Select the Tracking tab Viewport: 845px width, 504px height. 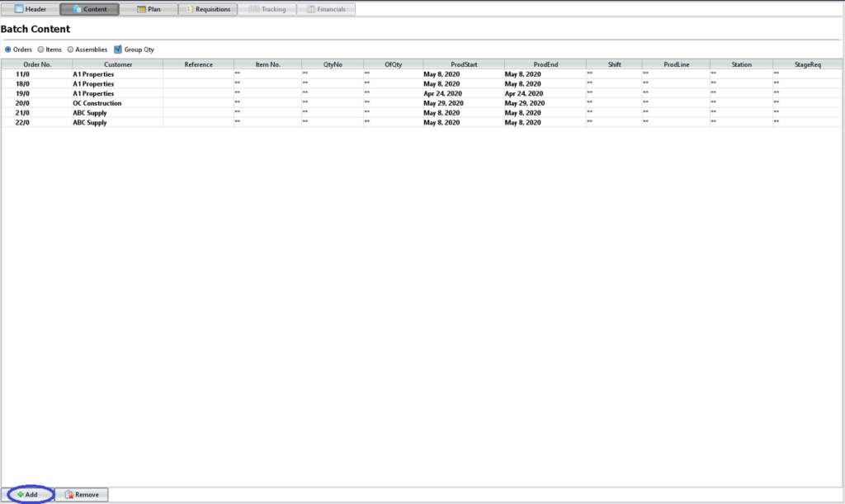pyautogui.click(x=267, y=9)
